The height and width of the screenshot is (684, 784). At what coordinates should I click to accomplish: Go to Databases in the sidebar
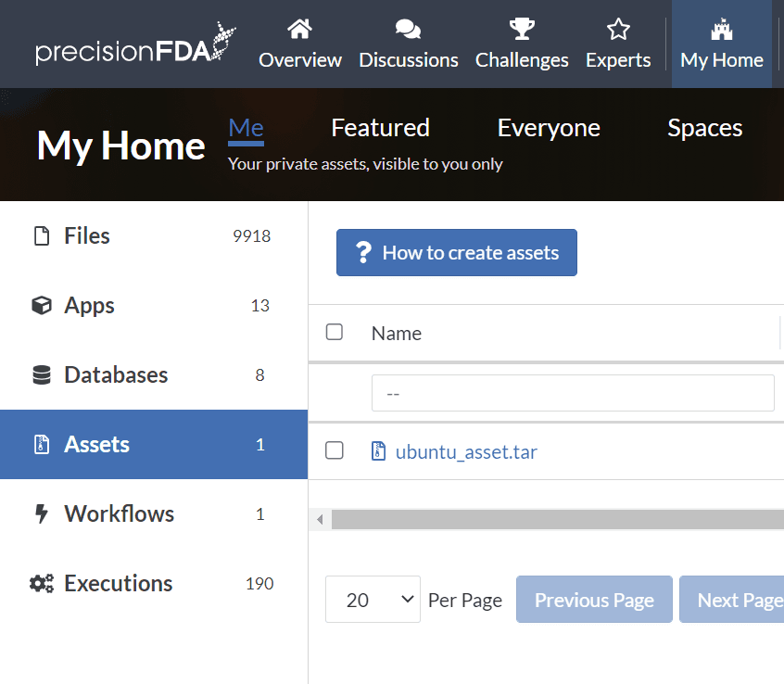pos(116,375)
